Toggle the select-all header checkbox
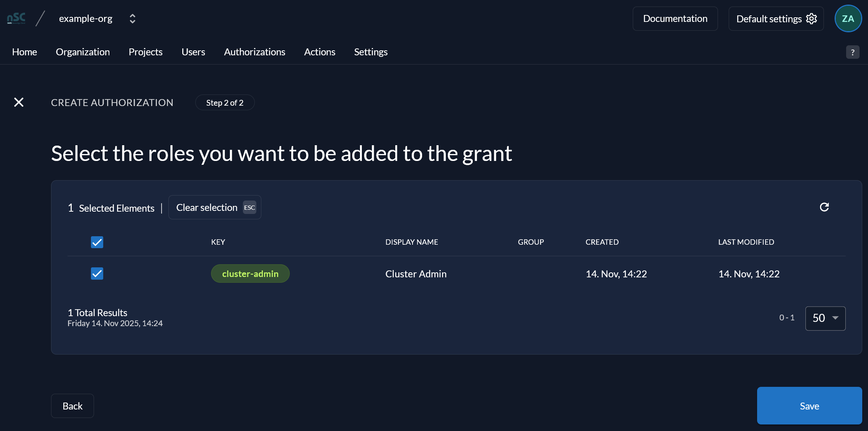The height and width of the screenshot is (431, 868). [x=97, y=242]
